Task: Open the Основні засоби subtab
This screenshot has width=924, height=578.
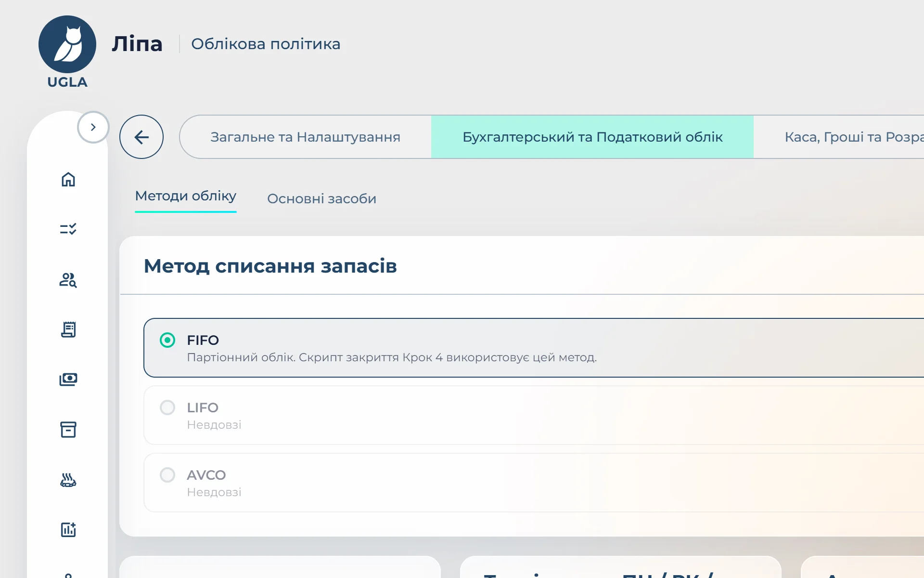Action: pyautogui.click(x=322, y=198)
